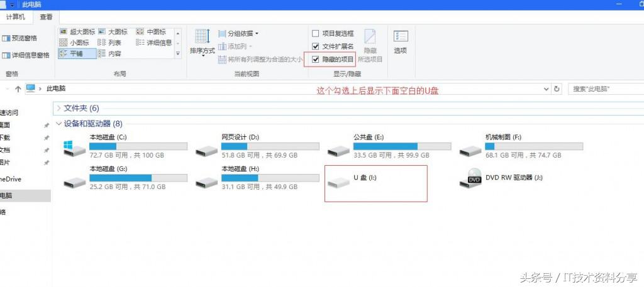This screenshot has height=287, width=644.
Task: Select the hidden U 盘 (I:) drive
Action: (376, 183)
